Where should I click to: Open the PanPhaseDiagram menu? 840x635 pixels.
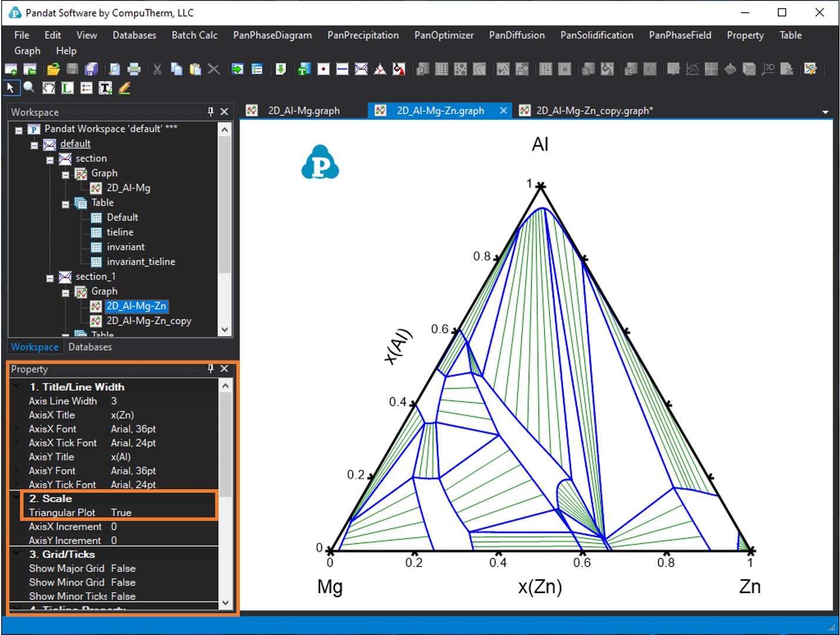pyautogui.click(x=272, y=35)
